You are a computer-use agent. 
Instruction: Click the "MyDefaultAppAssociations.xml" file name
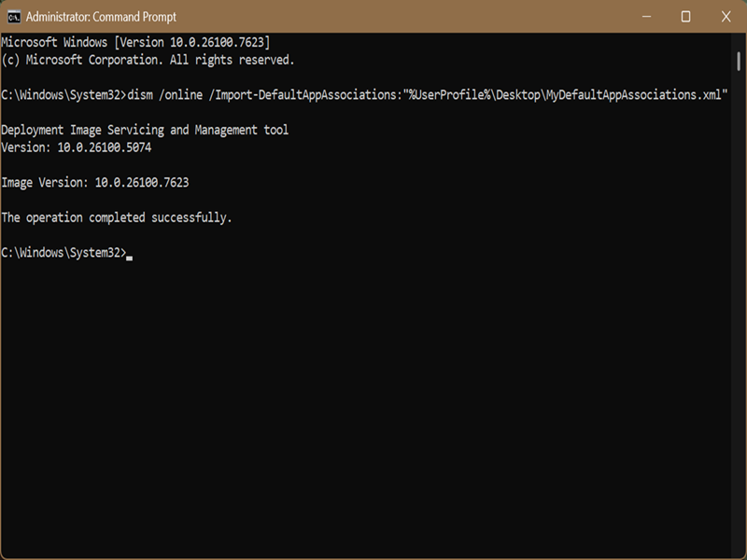tap(635, 95)
